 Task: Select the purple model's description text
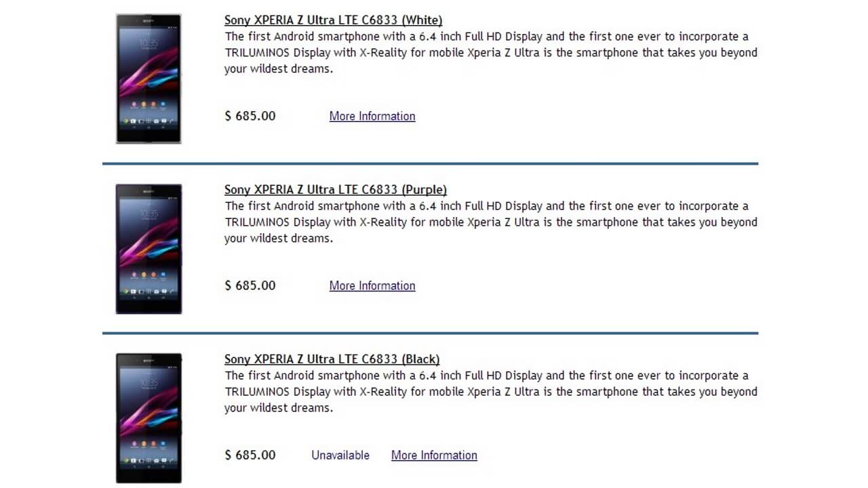pos(490,222)
